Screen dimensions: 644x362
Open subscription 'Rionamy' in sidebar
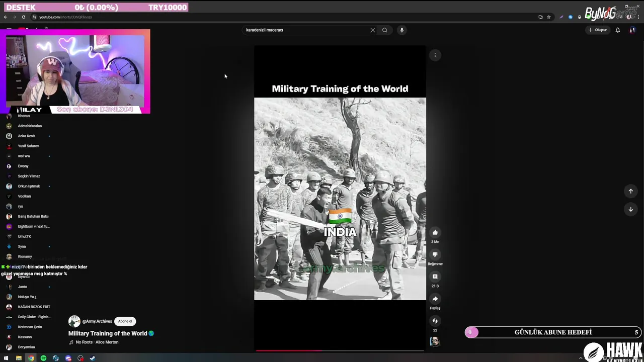[25, 256]
